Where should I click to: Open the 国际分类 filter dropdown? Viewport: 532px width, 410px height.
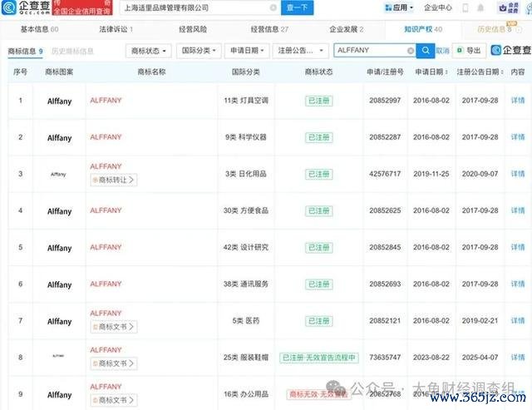click(x=199, y=51)
